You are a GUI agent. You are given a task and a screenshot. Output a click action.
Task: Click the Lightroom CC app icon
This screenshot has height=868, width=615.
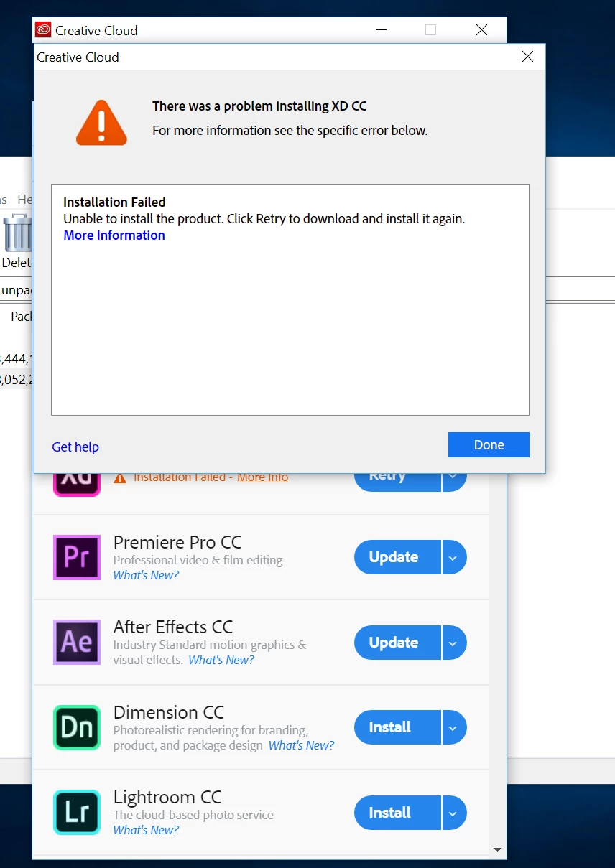pos(77,812)
